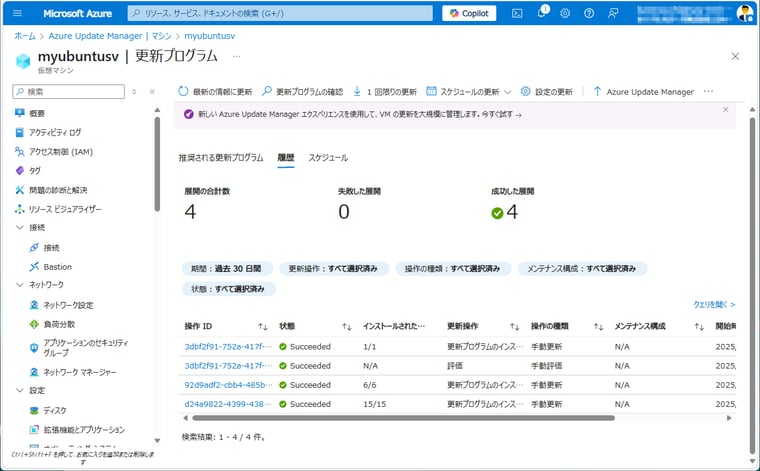Open the help question mark icon
760x471 pixels.
(589, 13)
